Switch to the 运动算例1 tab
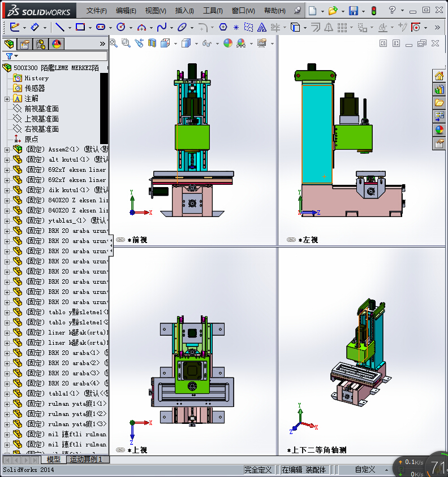The height and width of the screenshot is (477, 448). coord(86,459)
